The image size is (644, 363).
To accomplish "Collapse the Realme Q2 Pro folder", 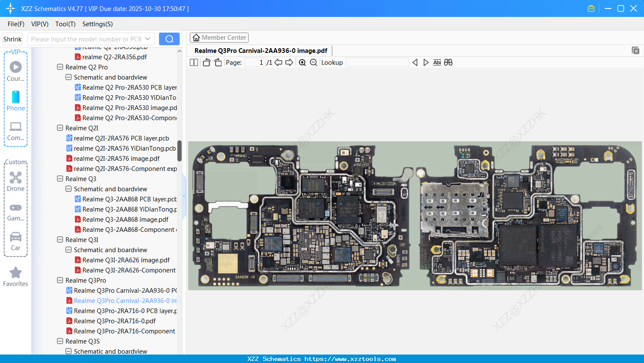I will pos(60,67).
